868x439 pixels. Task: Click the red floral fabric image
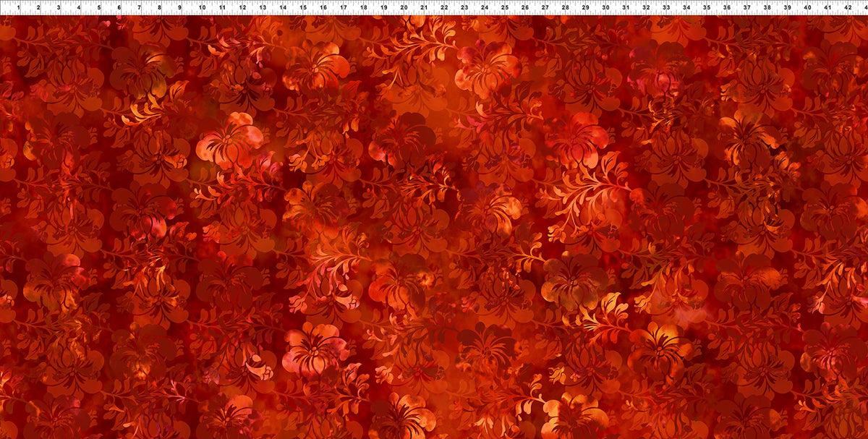pos(434,231)
